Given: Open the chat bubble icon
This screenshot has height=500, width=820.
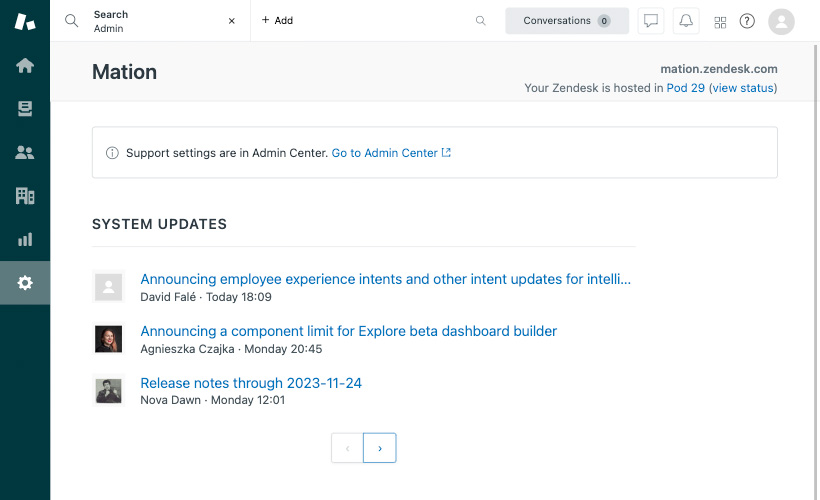Looking at the screenshot, I should coord(651,21).
